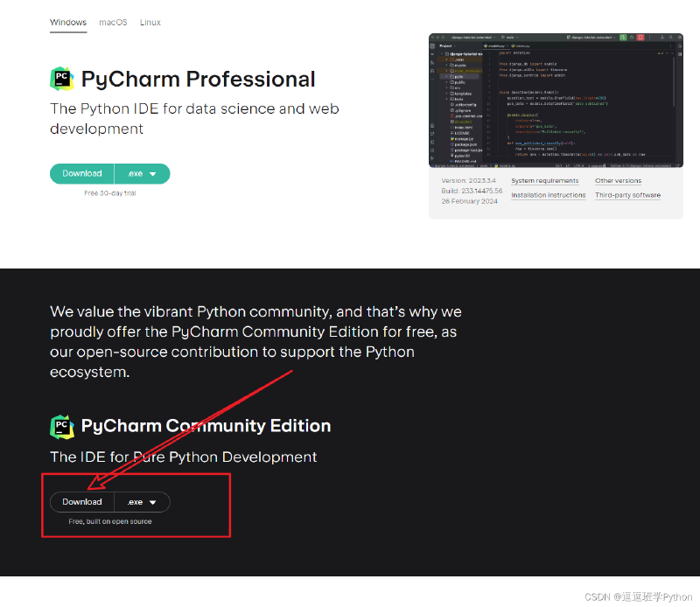The height and width of the screenshot is (607, 700).
Task: Open the System requirements link
Action: pos(544,181)
